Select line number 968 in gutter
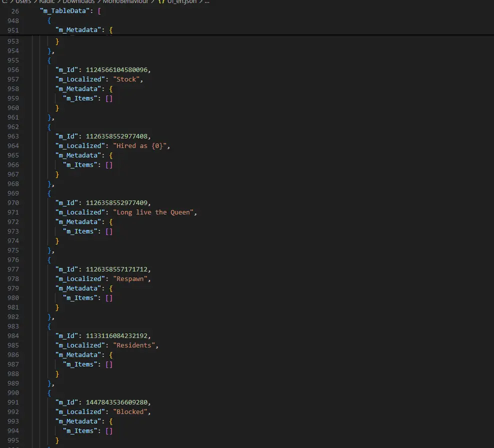 point(13,183)
